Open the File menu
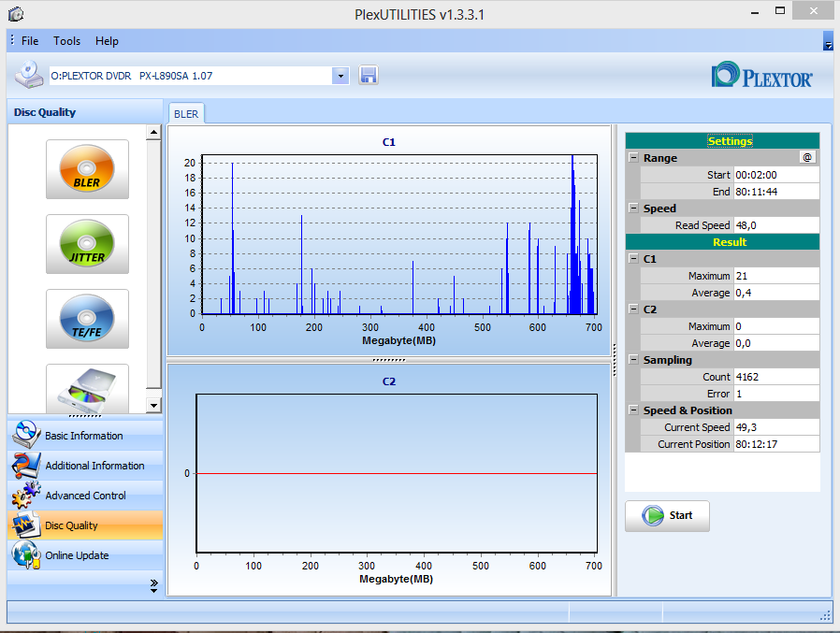 tap(30, 41)
